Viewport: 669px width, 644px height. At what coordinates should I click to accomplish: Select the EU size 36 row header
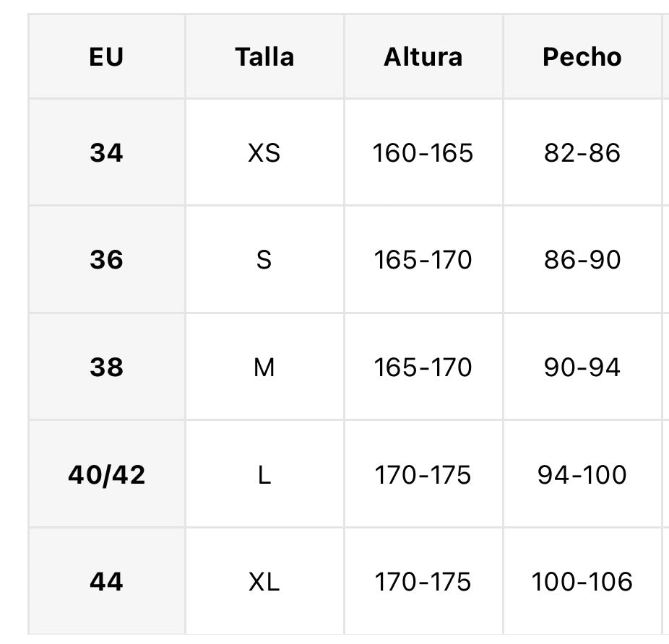click(107, 259)
